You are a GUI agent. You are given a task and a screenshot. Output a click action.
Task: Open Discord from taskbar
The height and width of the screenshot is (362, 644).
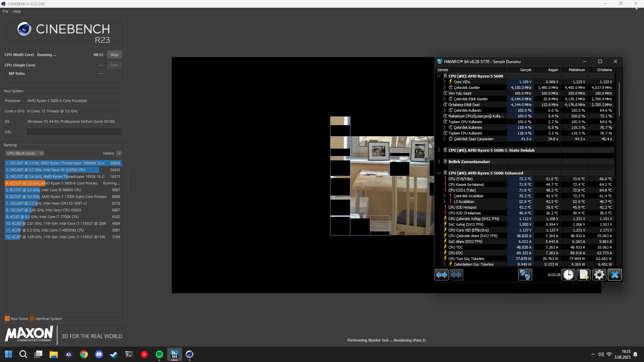point(99,354)
